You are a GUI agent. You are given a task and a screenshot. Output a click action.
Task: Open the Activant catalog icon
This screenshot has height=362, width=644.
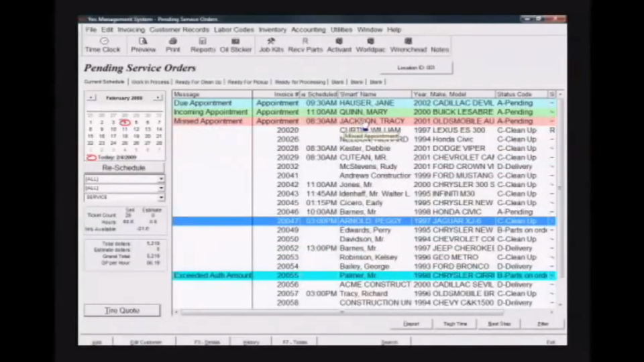coord(339,45)
